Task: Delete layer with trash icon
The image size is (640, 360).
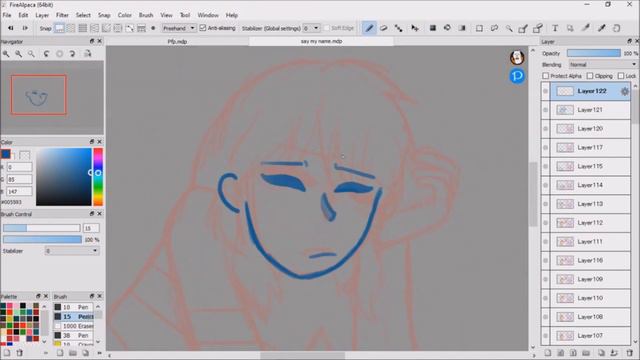Action: [x=630, y=353]
